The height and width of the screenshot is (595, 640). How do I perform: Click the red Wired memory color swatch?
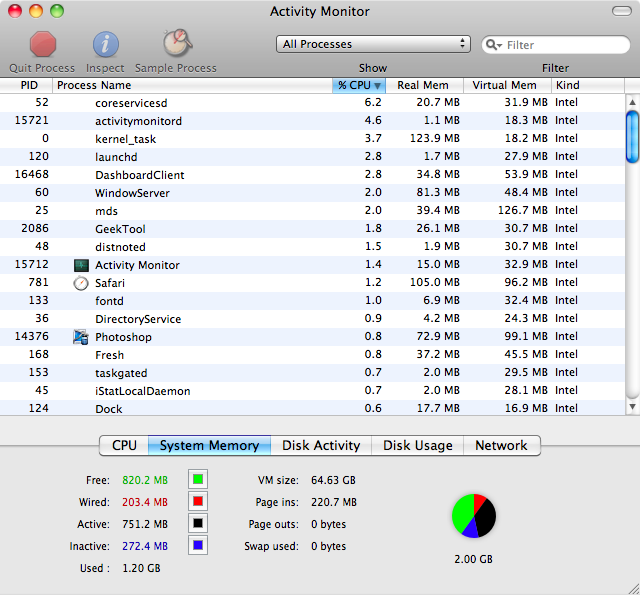(198, 501)
